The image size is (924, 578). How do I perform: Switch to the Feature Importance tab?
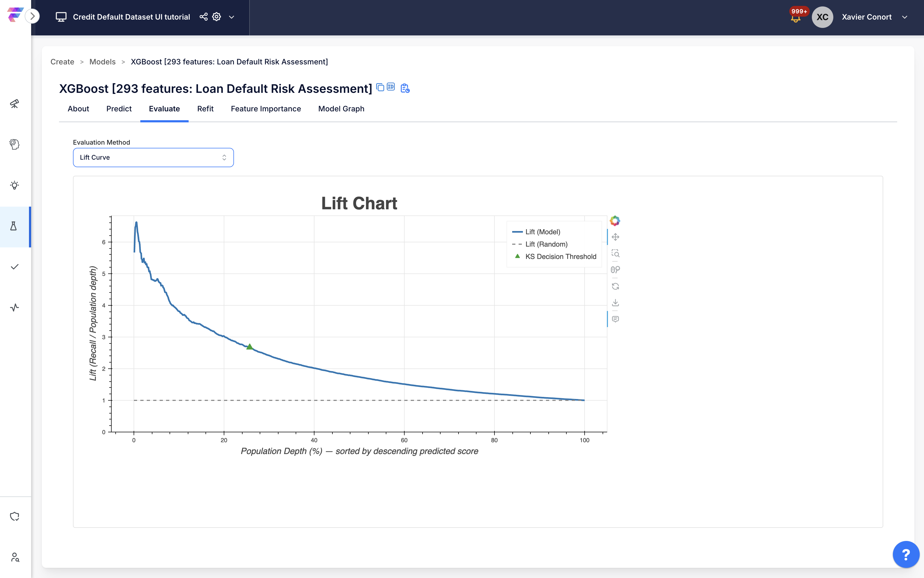(x=266, y=109)
